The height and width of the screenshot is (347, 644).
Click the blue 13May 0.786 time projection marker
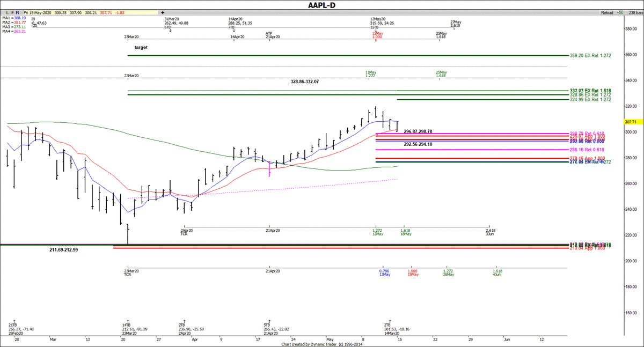(x=383, y=272)
